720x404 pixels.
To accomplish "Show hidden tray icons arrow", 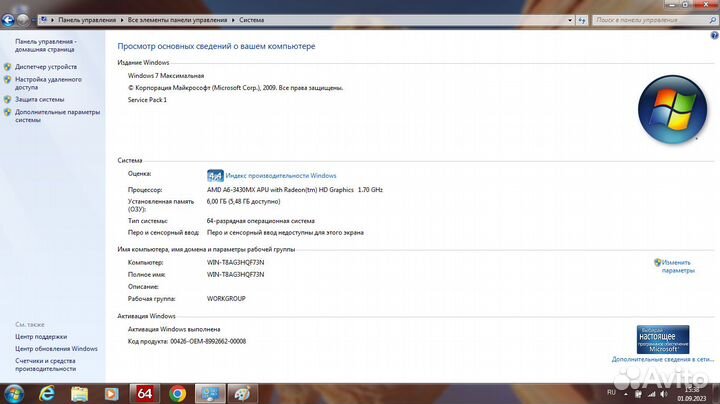I will tap(625, 394).
